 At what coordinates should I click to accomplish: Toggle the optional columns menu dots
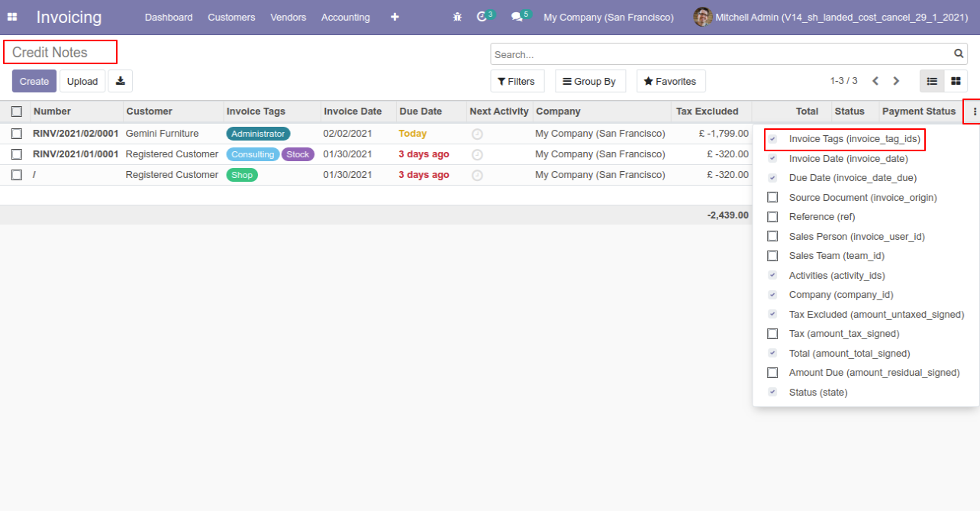tap(974, 112)
